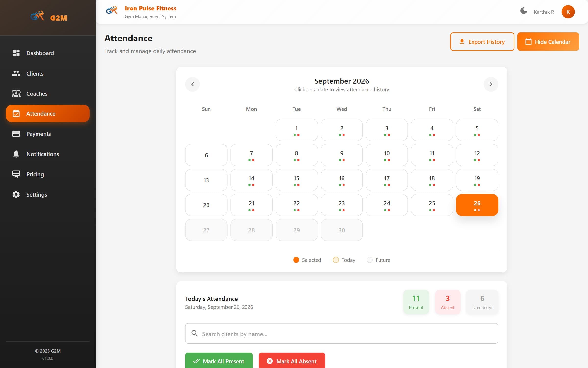Click the Clients people icon
588x368 pixels.
click(16, 73)
